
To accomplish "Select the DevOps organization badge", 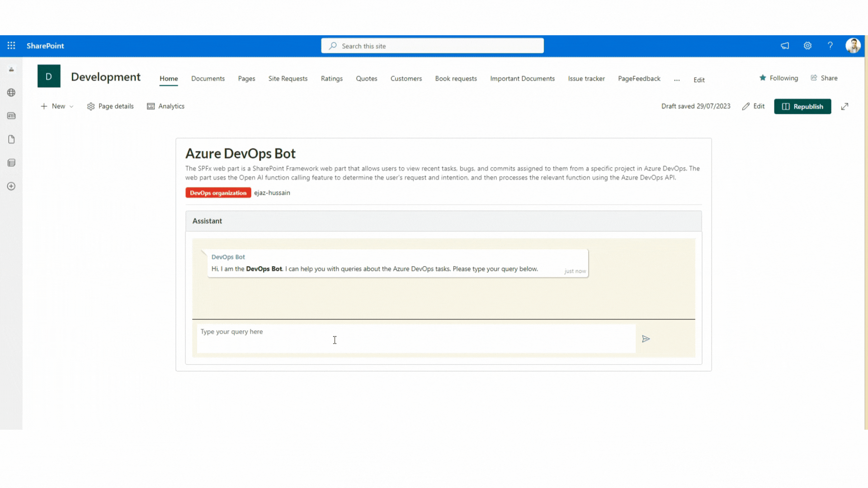I will (x=218, y=192).
